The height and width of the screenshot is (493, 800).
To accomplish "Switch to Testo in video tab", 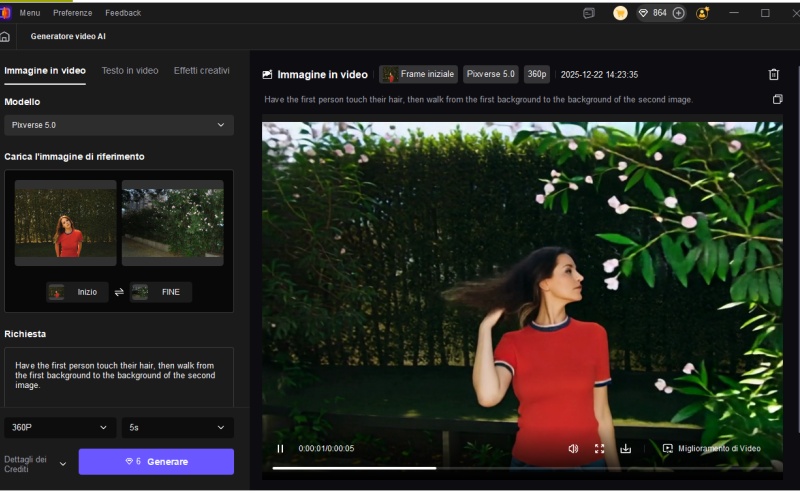I will [130, 71].
